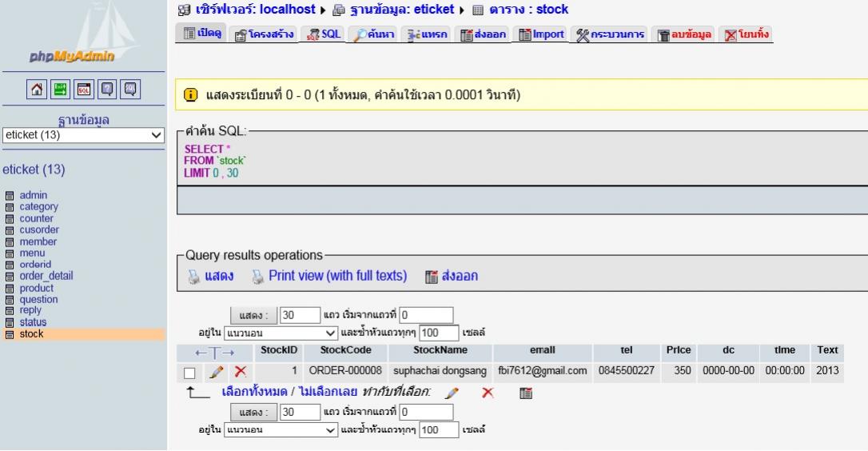The width and height of the screenshot is (868, 451).
Task: Open the กระบวนการ (Operations) tab
Action: click(x=610, y=34)
